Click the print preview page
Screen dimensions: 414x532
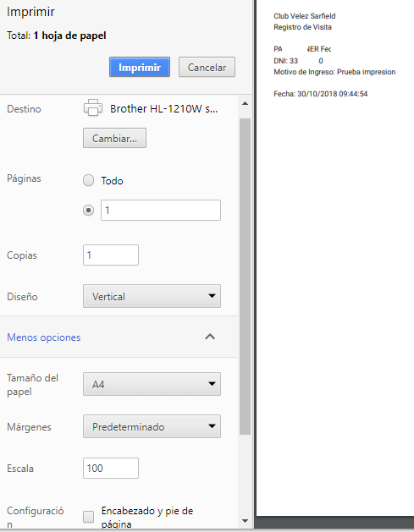click(x=335, y=258)
